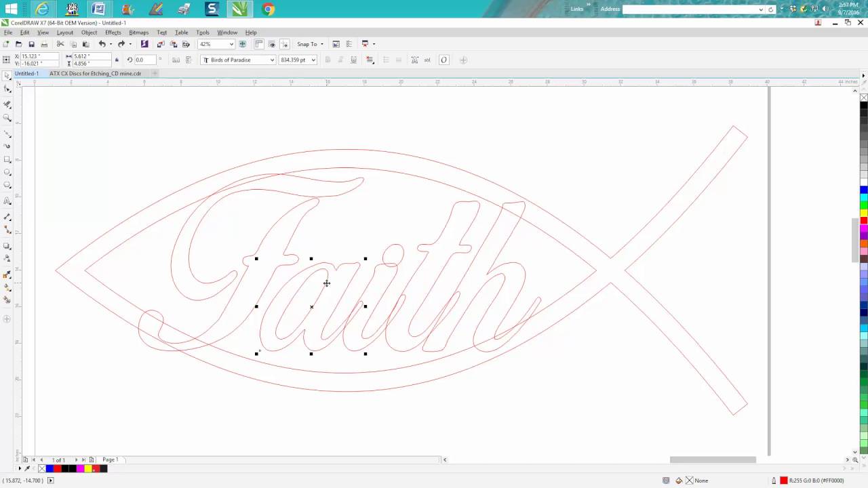Enable underline formatting in the property bar

(x=353, y=60)
